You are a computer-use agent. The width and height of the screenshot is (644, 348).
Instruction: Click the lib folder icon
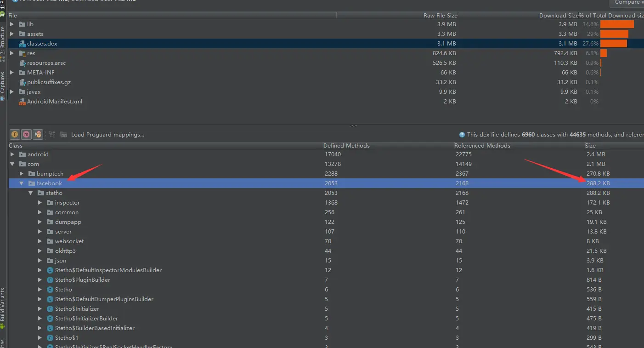[22, 24]
